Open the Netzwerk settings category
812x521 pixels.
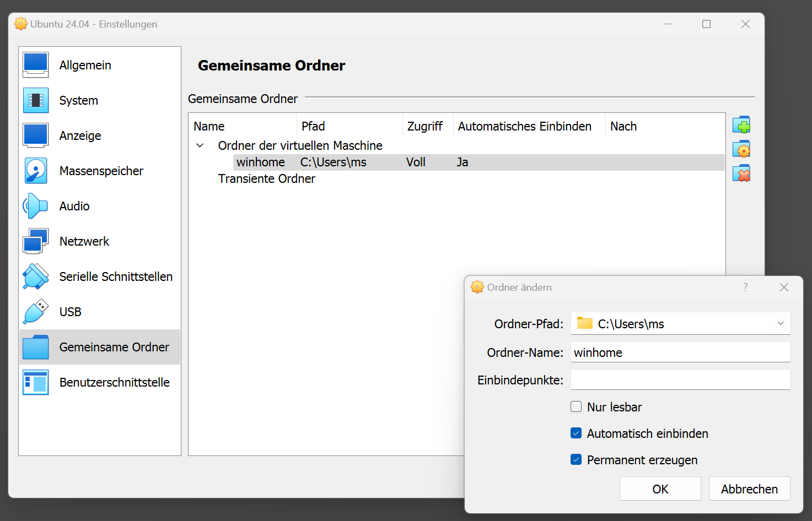[100, 241]
